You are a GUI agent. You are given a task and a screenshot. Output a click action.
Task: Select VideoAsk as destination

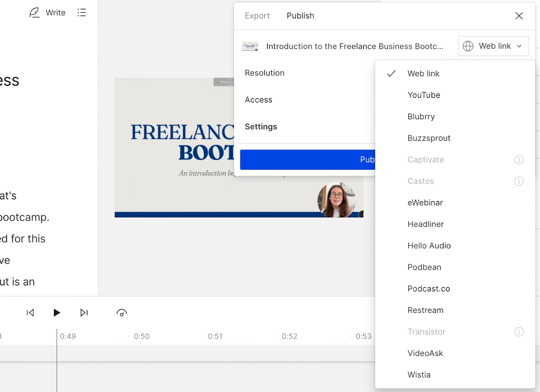pos(455,353)
